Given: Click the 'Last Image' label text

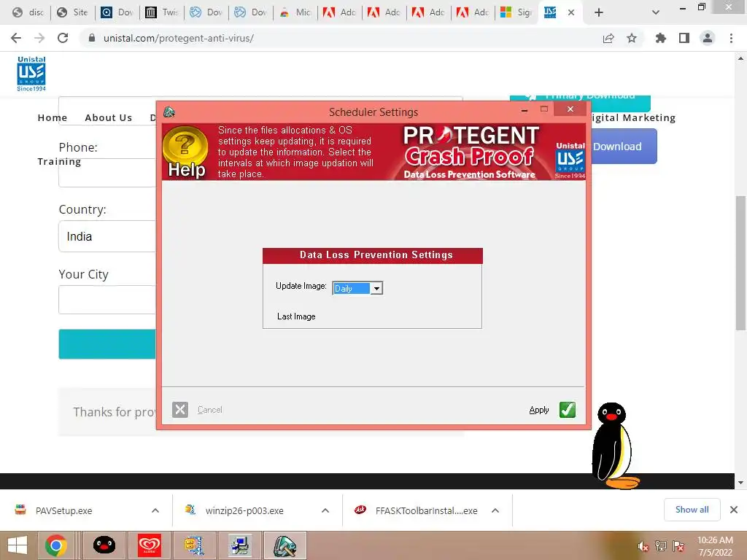Looking at the screenshot, I should (x=296, y=316).
